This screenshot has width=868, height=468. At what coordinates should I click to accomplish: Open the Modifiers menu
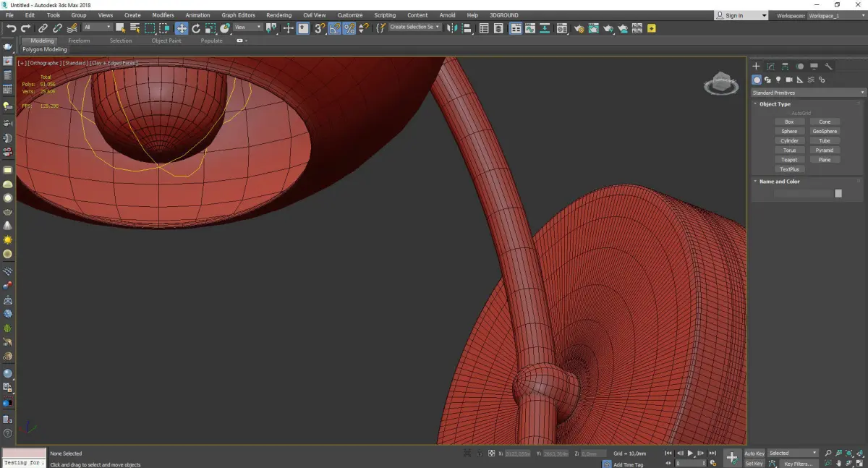(163, 15)
